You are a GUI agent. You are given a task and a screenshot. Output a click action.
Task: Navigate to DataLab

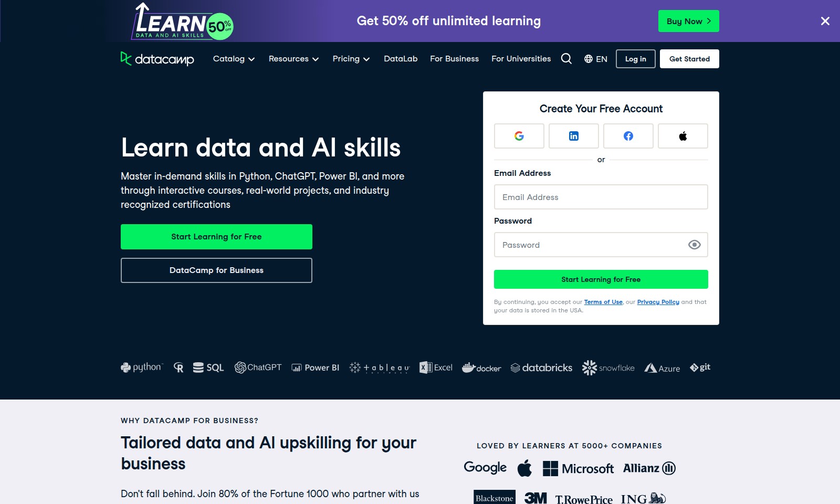coord(400,59)
